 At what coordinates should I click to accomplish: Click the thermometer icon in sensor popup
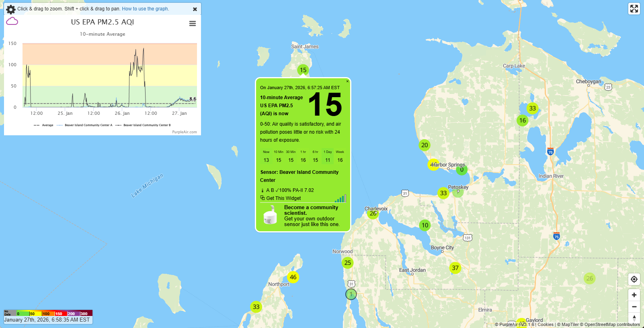263,190
